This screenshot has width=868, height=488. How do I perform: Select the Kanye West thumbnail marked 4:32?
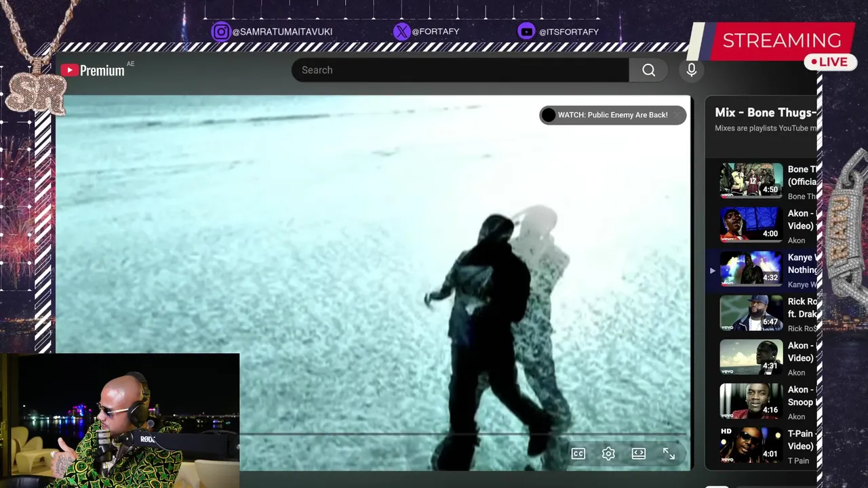pos(751,268)
